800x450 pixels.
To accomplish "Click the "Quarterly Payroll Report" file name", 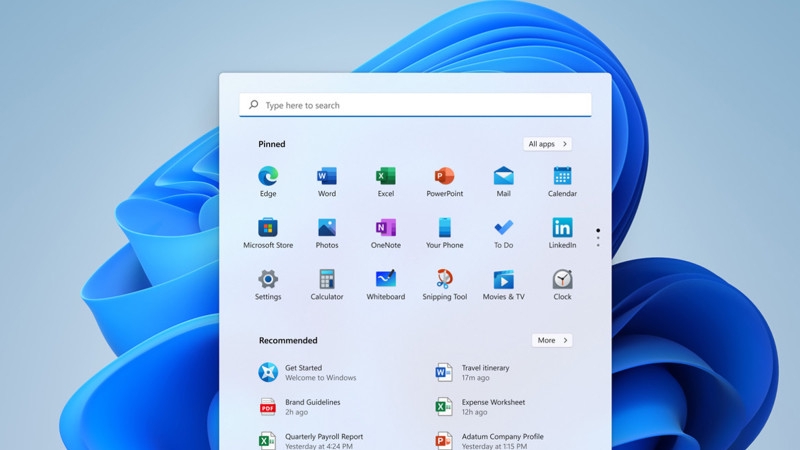I will click(x=324, y=436).
